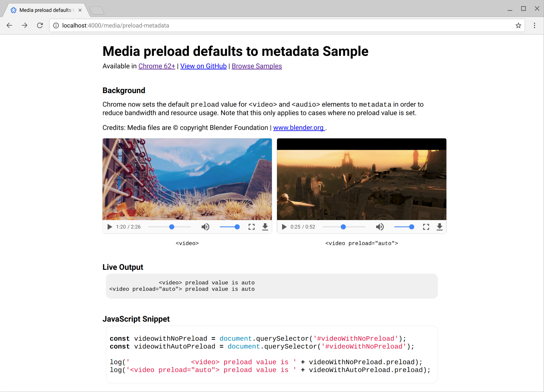Screen dimensions: 544x392
Task: Click the "<video>" caption under first video
Action: [187, 243]
